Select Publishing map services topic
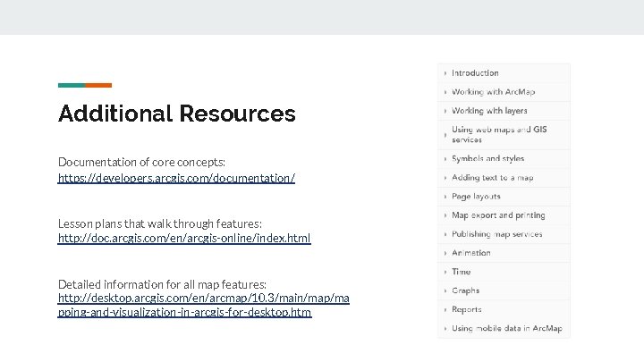The image size is (644, 362). coord(497,234)
